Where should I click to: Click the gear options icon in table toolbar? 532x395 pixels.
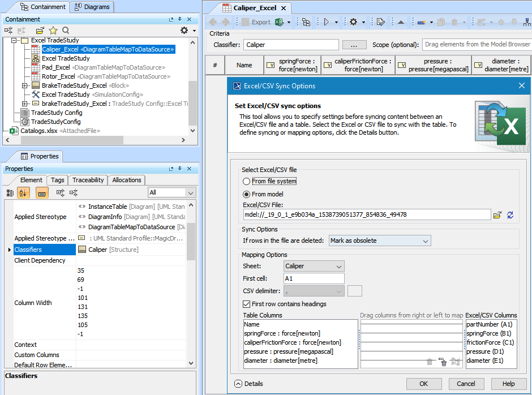(x=353, y=22)
